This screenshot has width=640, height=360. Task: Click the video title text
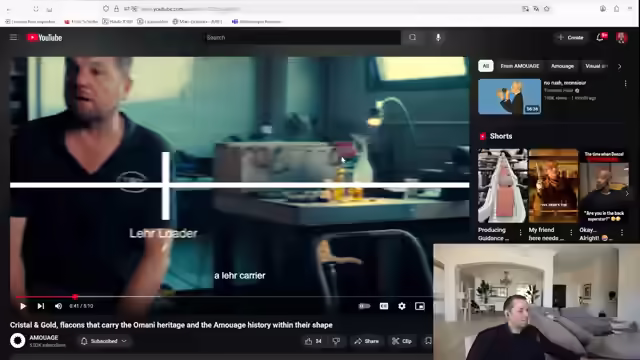tap(171, 325)
